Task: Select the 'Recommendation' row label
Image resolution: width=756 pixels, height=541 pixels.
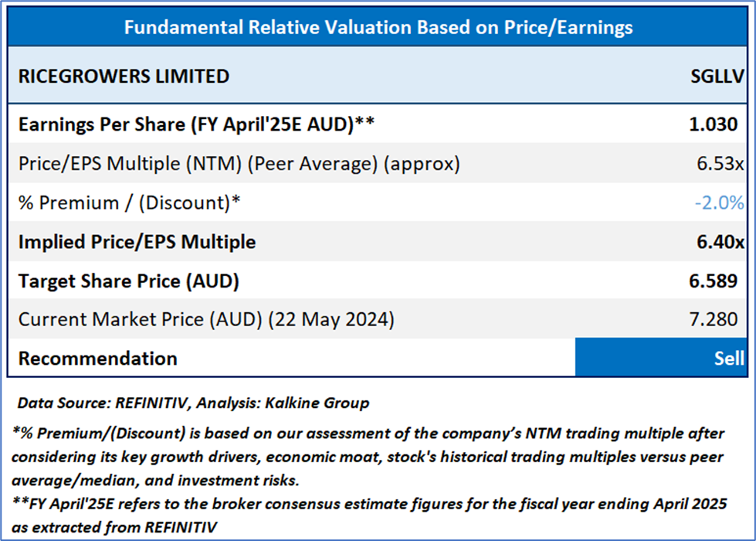Action: 98,359
